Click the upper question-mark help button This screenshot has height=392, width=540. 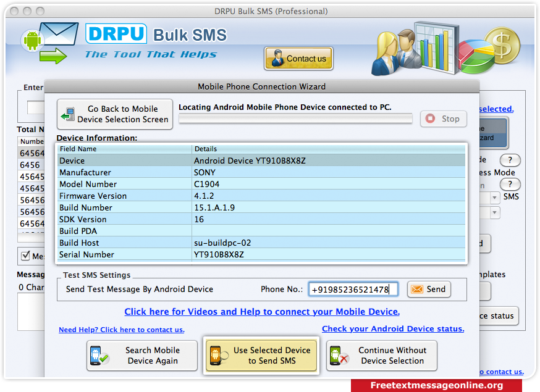coord(510,160)
